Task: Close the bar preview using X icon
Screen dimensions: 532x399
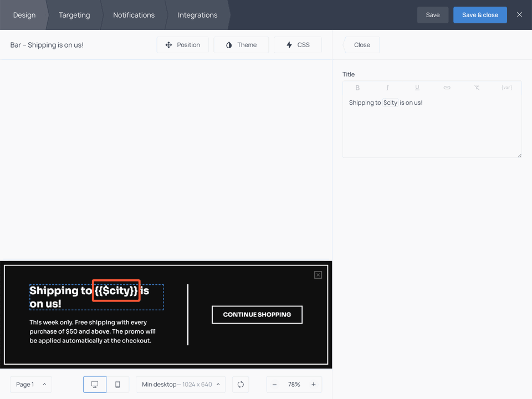Action: pos(318,275)
